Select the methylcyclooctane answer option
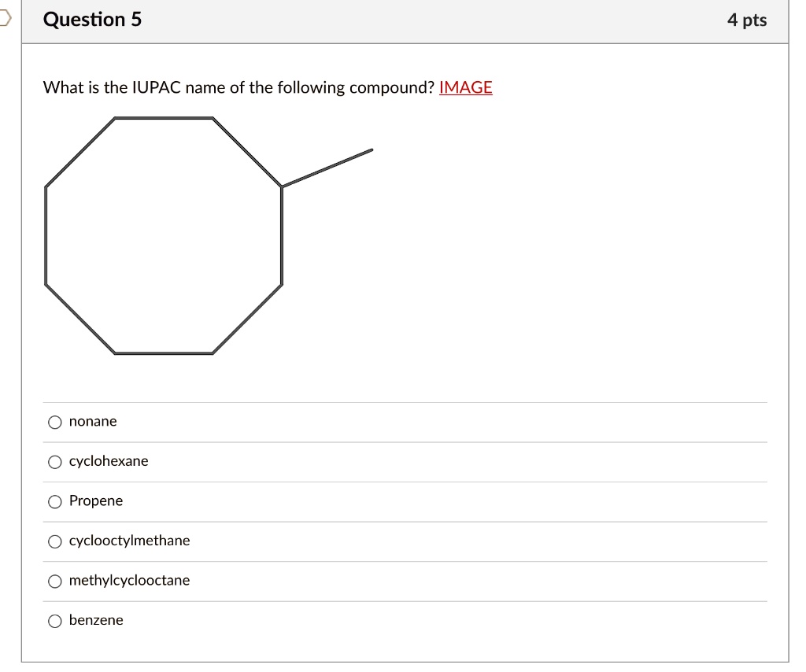 55,581
